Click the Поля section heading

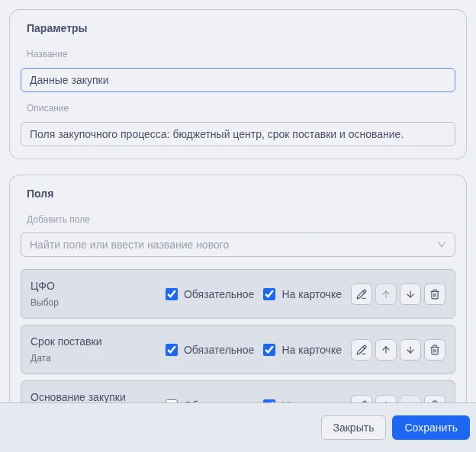[x=40, y=194]
